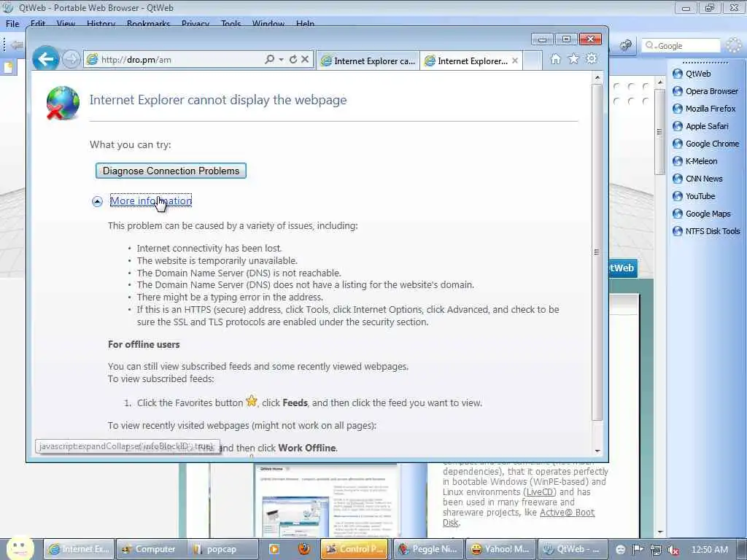Screen dimensions: 747x560
Task: Switch to Yahoo! Messenger taskbar button
Action: 500,549
